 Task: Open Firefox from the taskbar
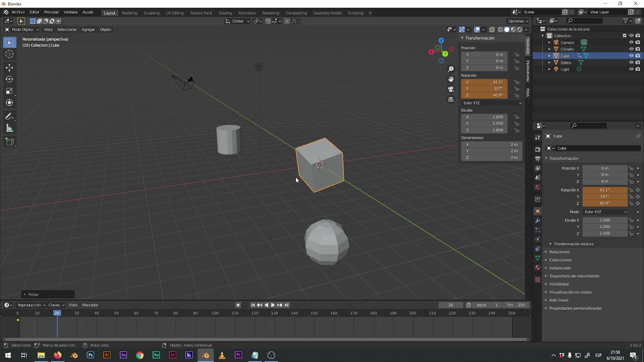click(x=57, y=355)
